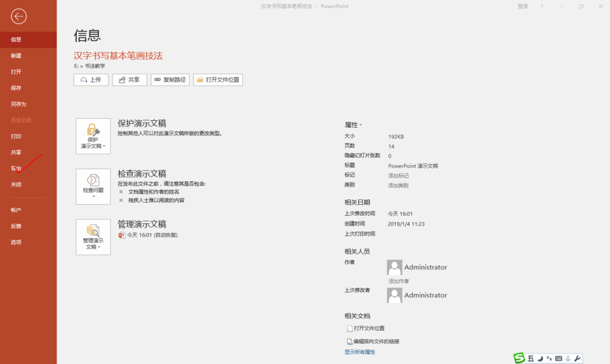Open 反馈 in the sidebar
Image resolution: width=610 pixels, height=364 pixels.
tap(28, 226)
